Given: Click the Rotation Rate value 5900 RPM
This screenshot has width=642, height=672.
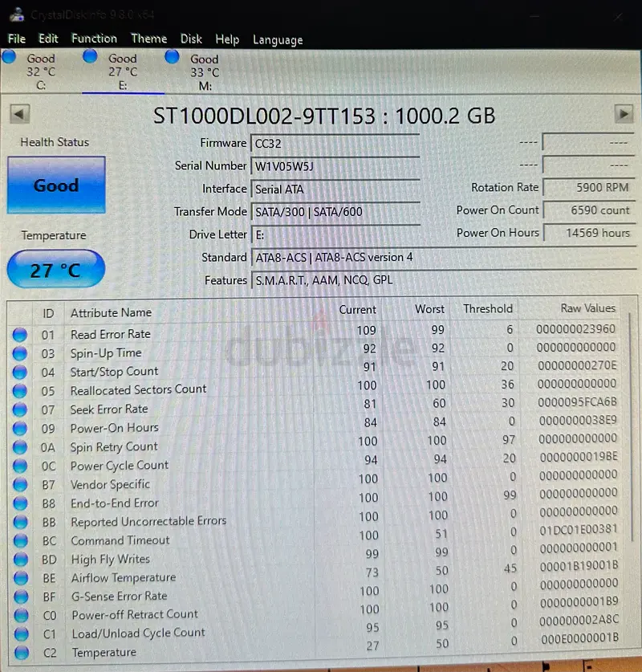Looking at the screenshot, I should 589,187.
